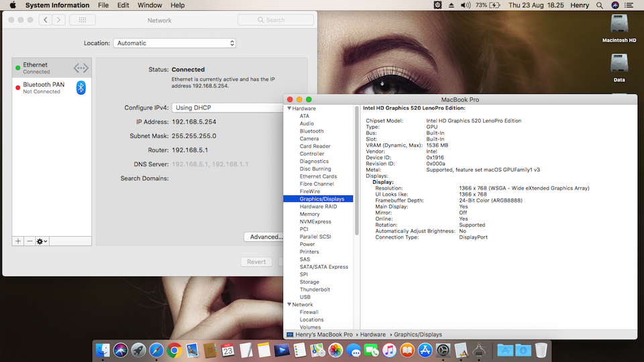The image size is (644, 362).
Task: Open Mail stamp icon in dock
Action: point(193,351)
